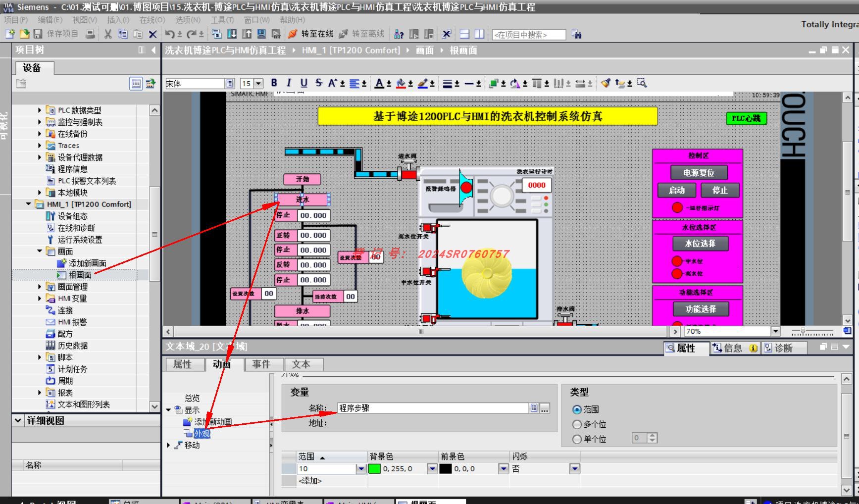Collapse the 画面 folder node
The width and height of the screenshot is (859, 504).
pyautogui.click(x=40, y=251)
